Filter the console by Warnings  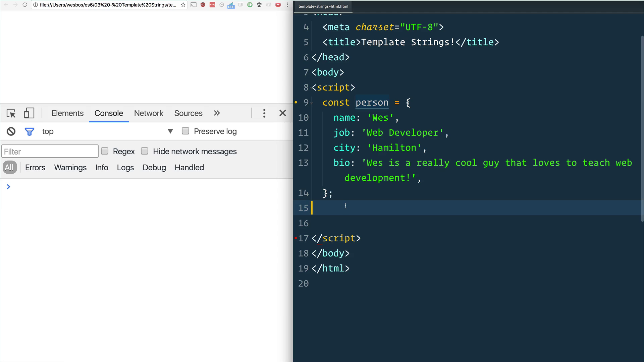coord(70,168)
